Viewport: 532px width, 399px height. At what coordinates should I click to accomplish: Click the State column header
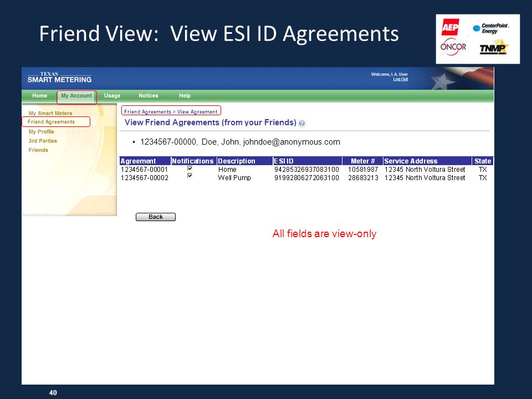pyautogui.click(x=483, y=161)
